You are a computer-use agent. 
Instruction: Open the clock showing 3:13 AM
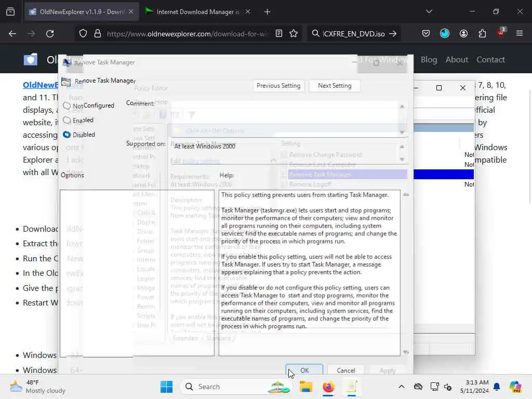(474, 387)
